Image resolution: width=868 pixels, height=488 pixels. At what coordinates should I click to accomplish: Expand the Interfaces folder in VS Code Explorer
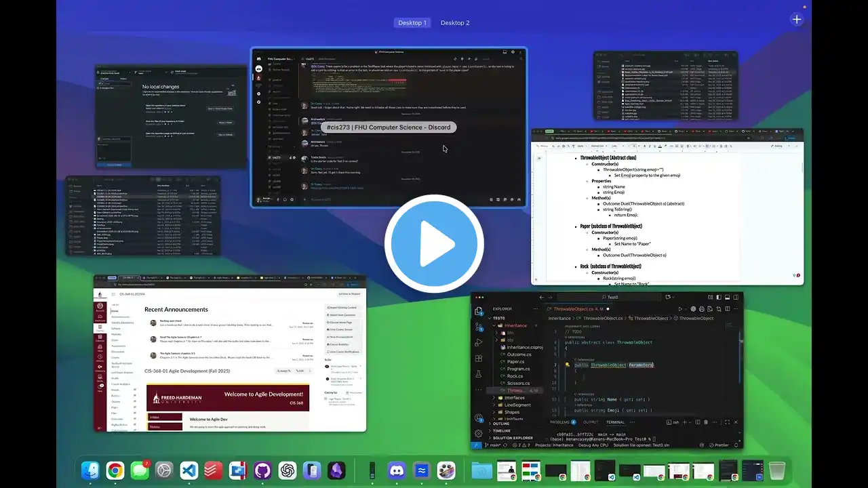[514, 398]
